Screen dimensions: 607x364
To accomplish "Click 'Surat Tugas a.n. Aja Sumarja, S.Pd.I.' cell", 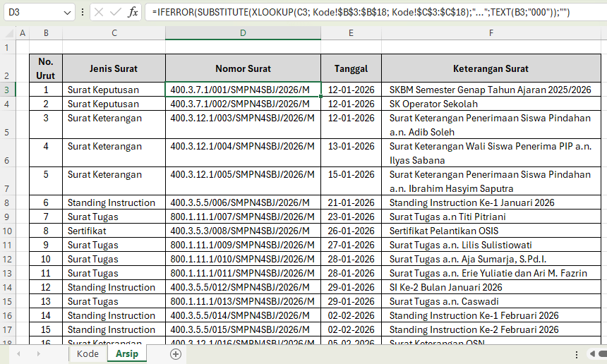I will pyautogui.click(x=491, y=259).
